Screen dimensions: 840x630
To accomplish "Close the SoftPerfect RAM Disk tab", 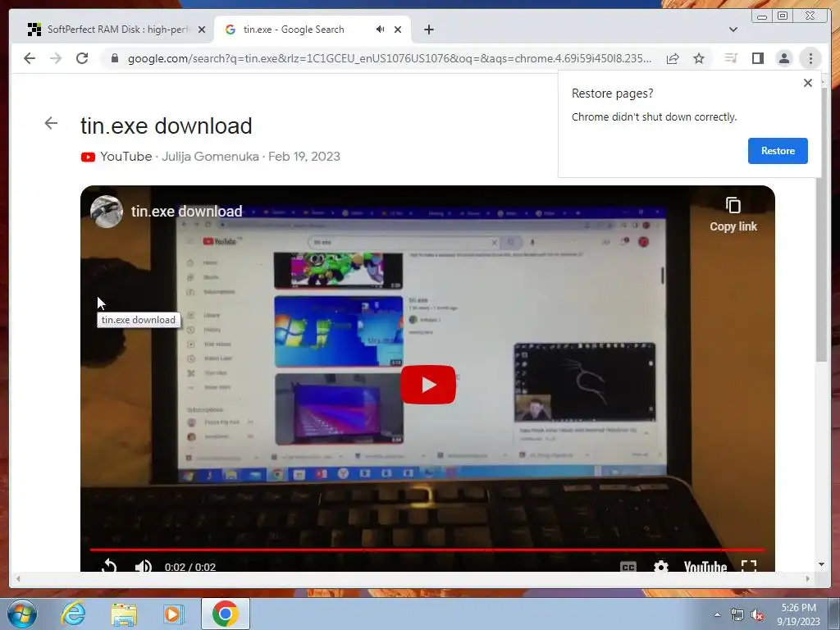I will (x=202, y=30).
